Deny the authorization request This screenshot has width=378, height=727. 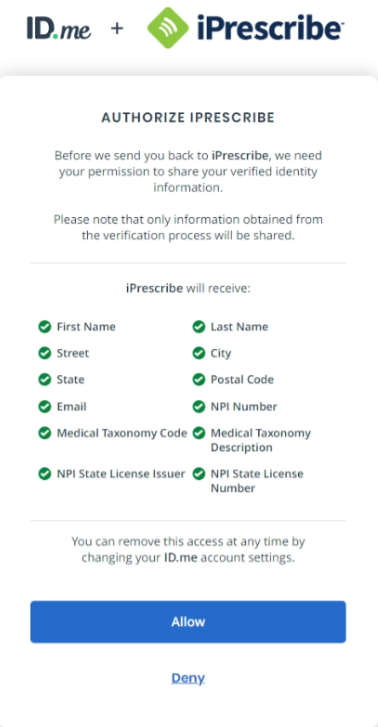(x=188, y=678)
